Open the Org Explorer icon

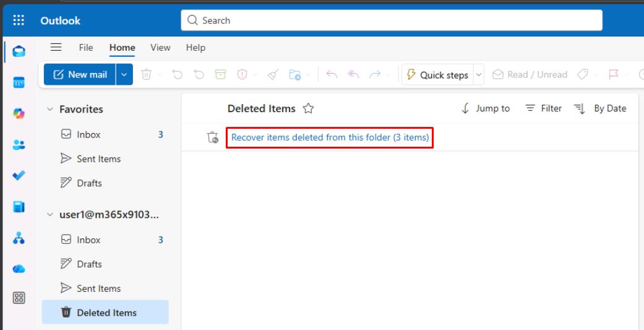point(19,238)
